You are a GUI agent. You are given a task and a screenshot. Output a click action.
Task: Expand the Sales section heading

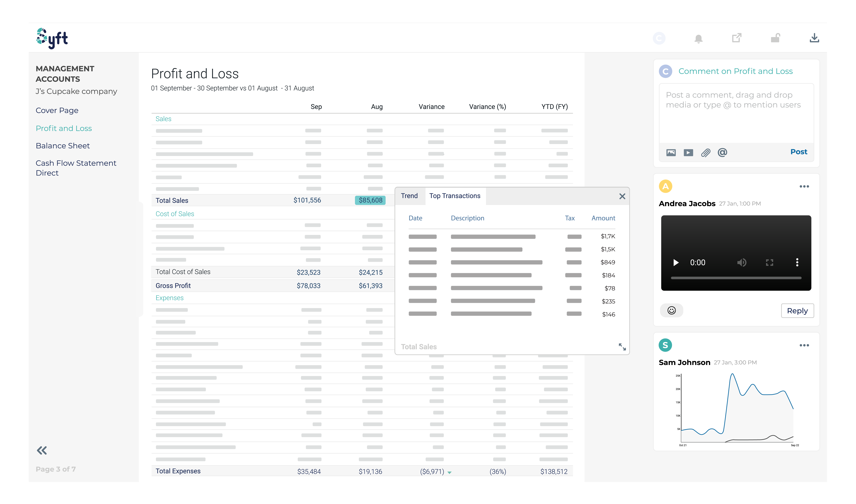[163, 119]
